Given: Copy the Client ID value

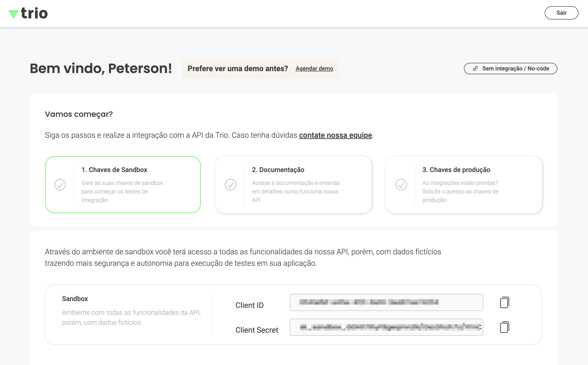Looking at the screenshot, I should point(504,302).
